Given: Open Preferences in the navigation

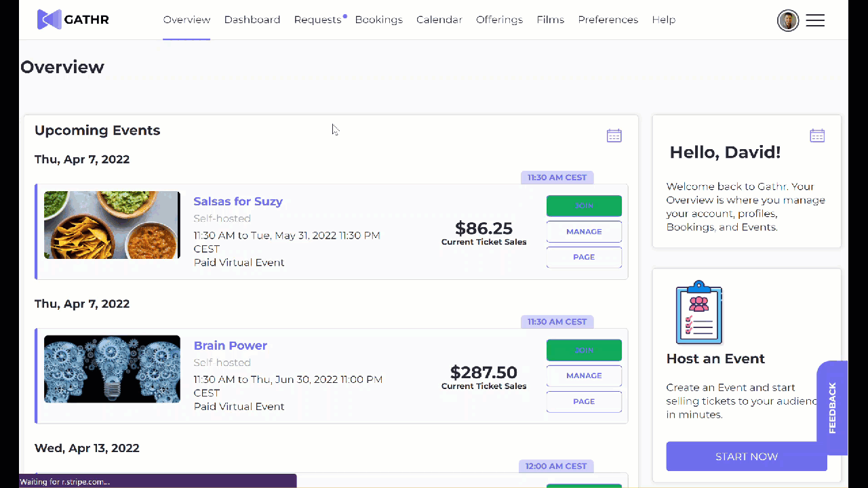Looking at the screenshot, I should pyautogui.click(x=608, y=20).
